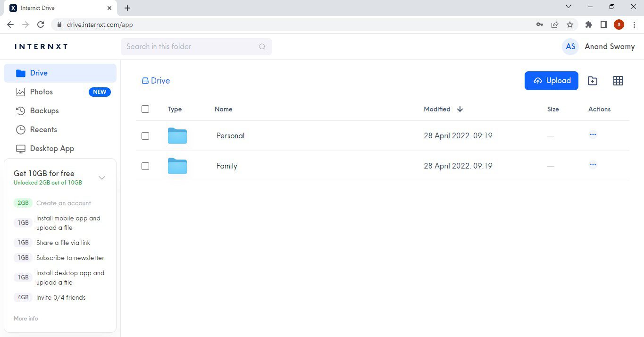
Task: Select all items with the header checkbox
Action: 145,109
